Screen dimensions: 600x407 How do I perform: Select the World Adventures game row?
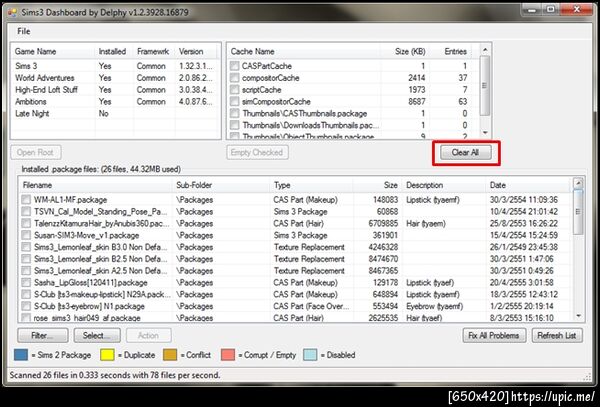pos(115,78)
